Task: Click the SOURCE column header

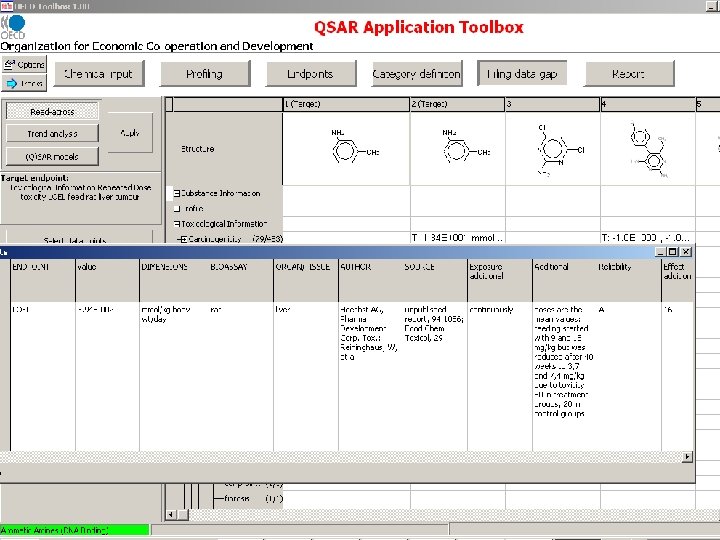Action: tap(435, 280)
